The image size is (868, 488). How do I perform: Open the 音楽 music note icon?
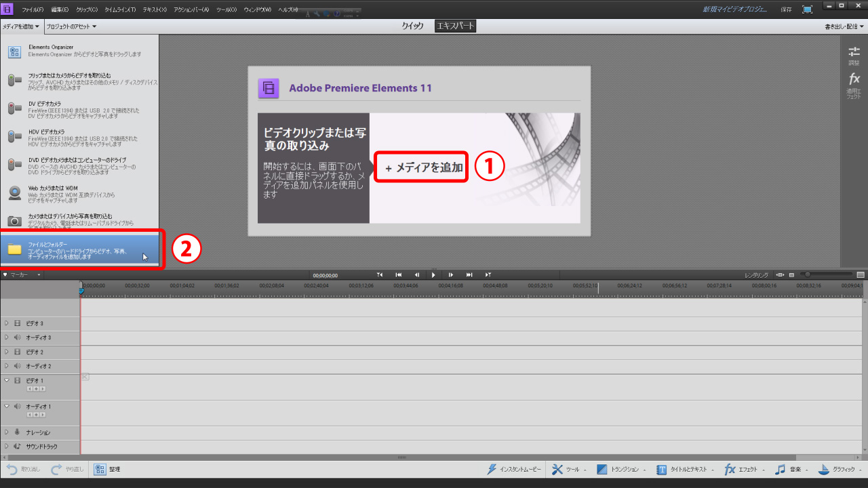pyautogui.click(x=781, y=470)
